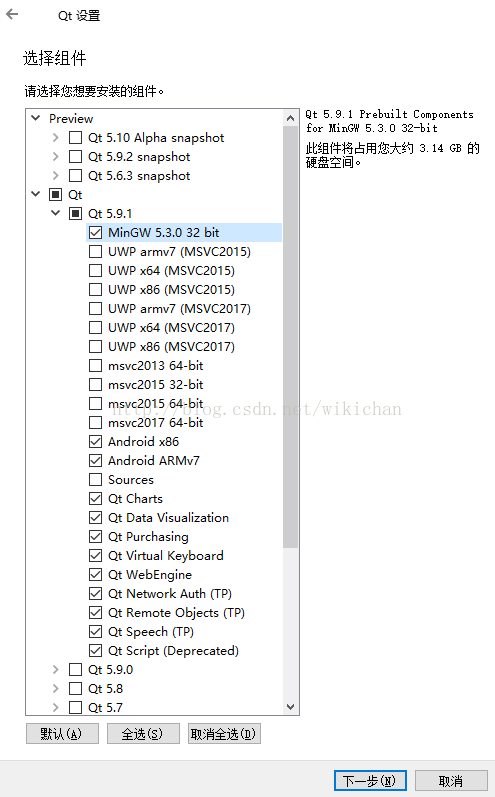Uncheck Android x86 checkbox

[x=95, y=442]
